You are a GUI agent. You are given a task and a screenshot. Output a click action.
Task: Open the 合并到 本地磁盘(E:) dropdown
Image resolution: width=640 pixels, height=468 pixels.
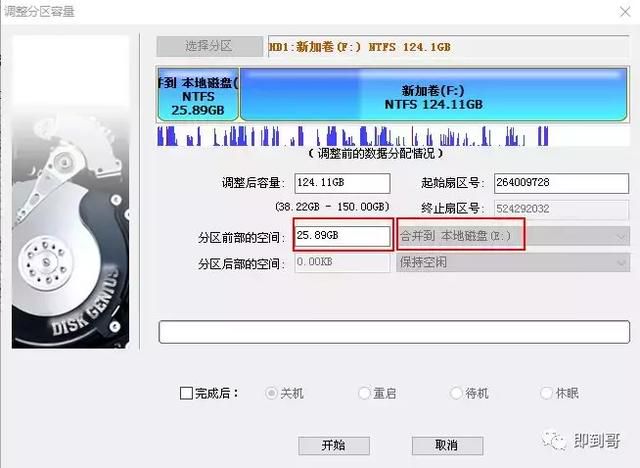coord(513,237)
